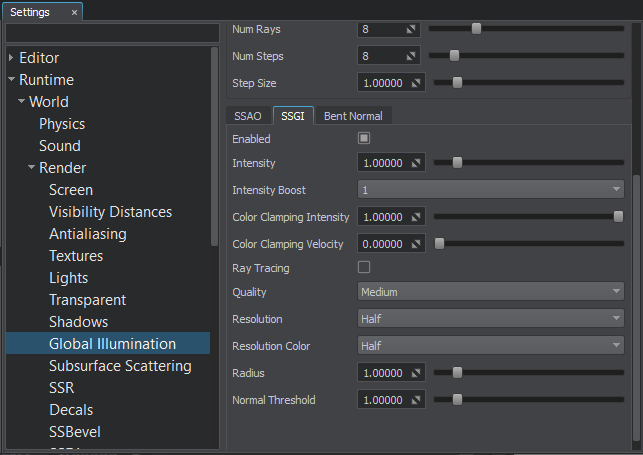Switch to the Bent Normal tab
The height and width of the screenshot is (455, 643).
[x=352, y=116]
